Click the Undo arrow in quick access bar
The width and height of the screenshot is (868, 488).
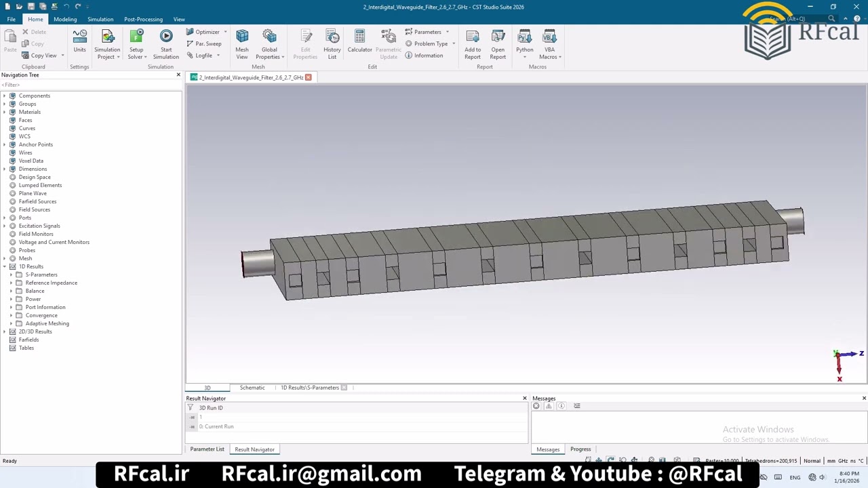coord(66,6)
